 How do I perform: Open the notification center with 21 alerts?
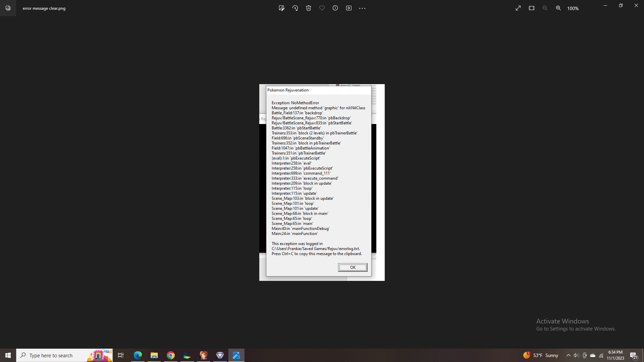(x=634, y=355)
